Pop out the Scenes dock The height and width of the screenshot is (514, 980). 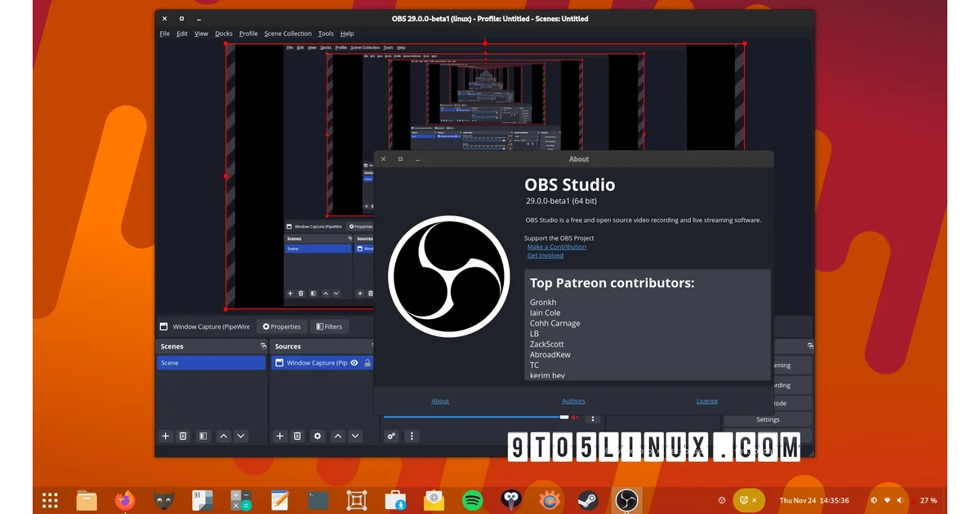(x=263, y=346)
